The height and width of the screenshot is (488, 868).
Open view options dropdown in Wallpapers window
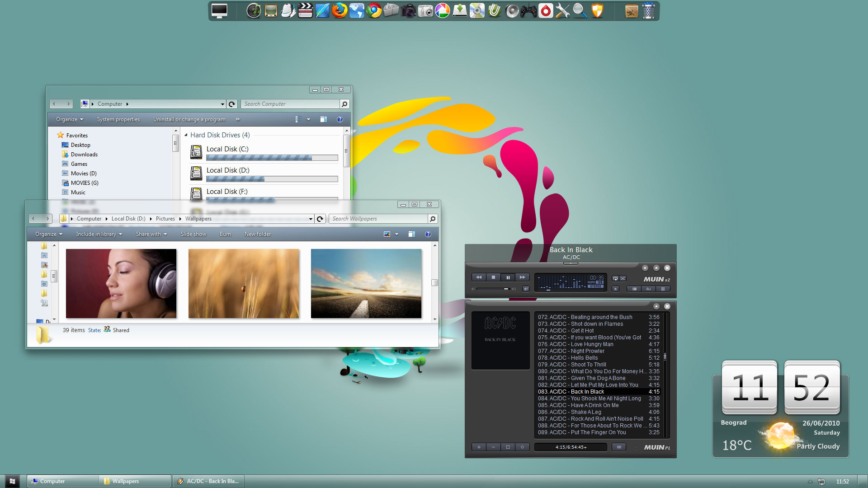click(x=396, y=234)
